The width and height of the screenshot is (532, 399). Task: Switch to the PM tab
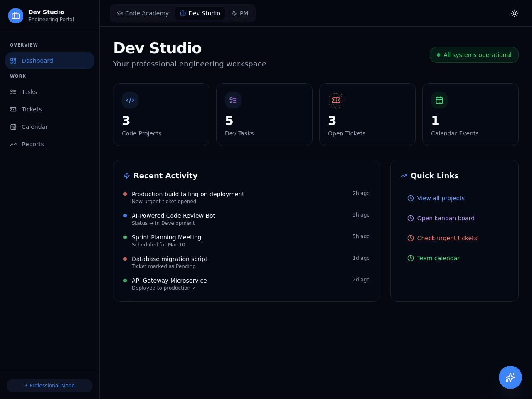240,13
